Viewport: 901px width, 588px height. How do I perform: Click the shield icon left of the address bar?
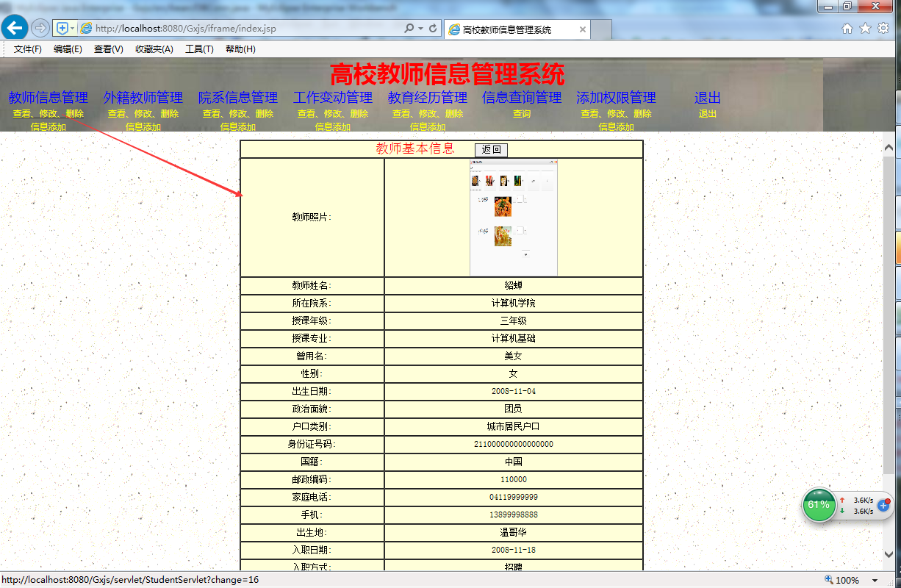62,29
